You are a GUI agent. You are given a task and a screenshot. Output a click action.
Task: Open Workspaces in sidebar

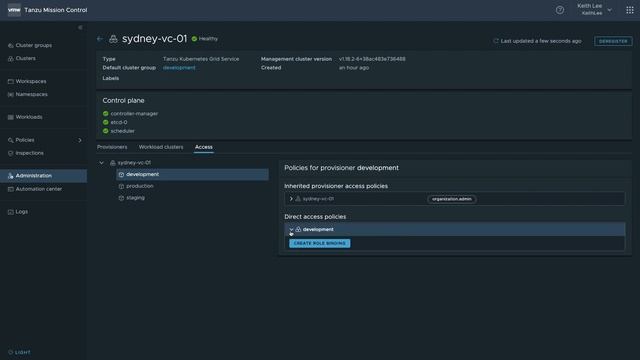tap(31, 81)
